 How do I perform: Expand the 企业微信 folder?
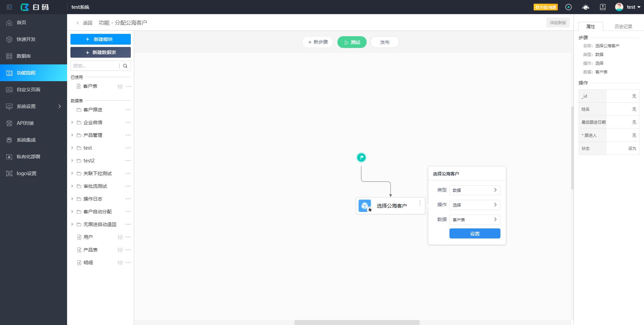point(72,122)
